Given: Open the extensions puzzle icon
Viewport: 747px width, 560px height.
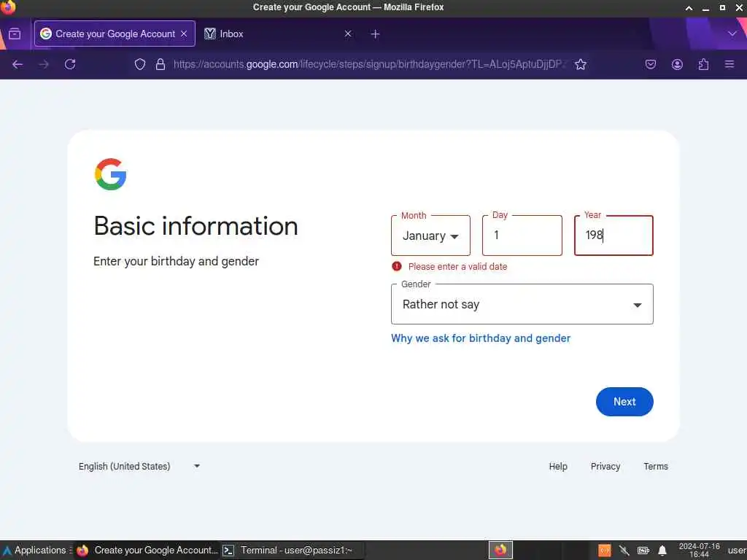Looking at the screenshot, I should (703, 64).
